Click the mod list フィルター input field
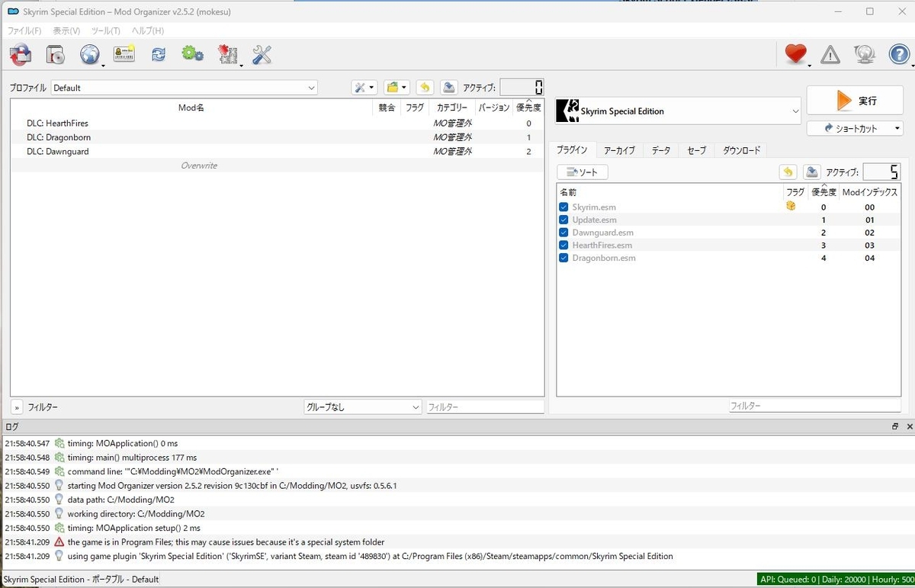The image size is (915, 588). [485, 407]
